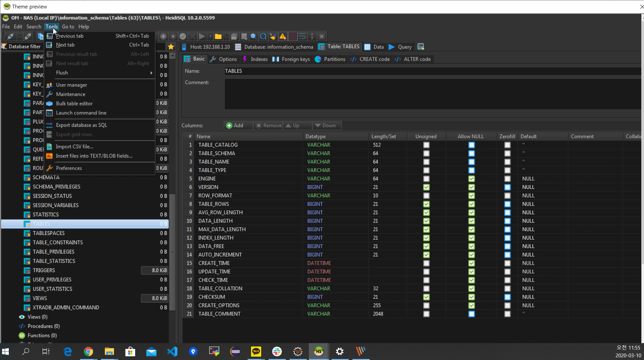Click the hex view toolbar icon
The height and width of the screenshot is (360, 644).
293,36
